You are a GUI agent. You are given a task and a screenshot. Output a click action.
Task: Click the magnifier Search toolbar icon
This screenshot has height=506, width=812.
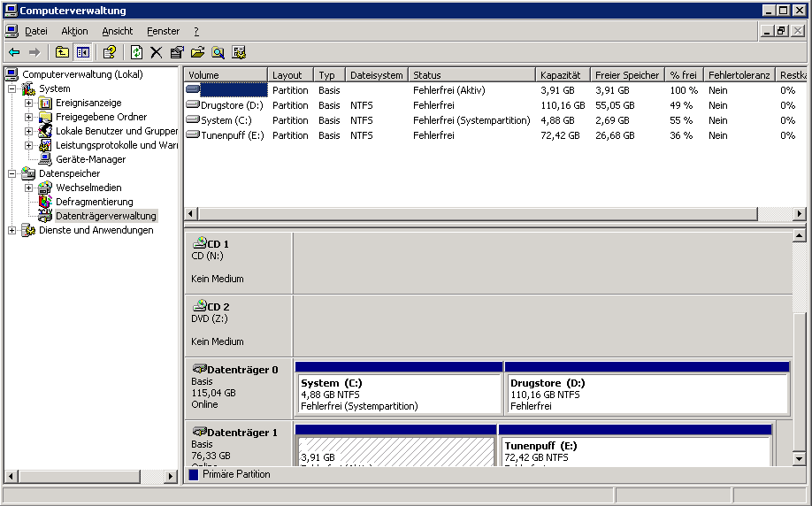[218, 52]
